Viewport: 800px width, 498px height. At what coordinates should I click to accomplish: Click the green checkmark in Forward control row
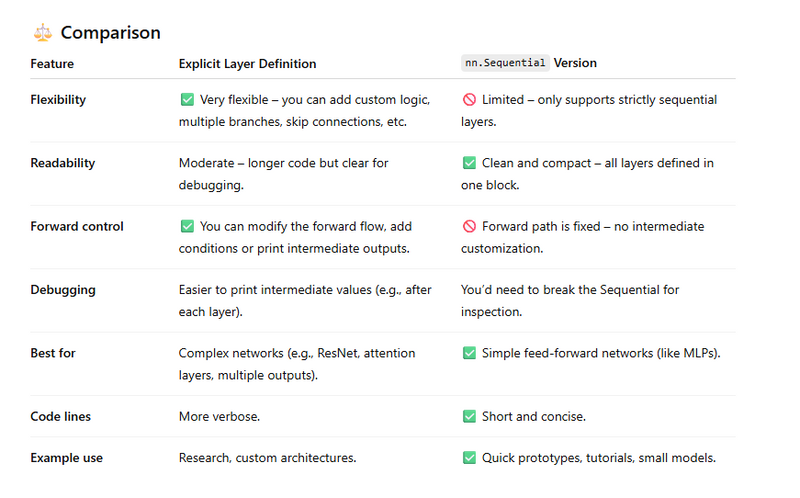[187, 227]
